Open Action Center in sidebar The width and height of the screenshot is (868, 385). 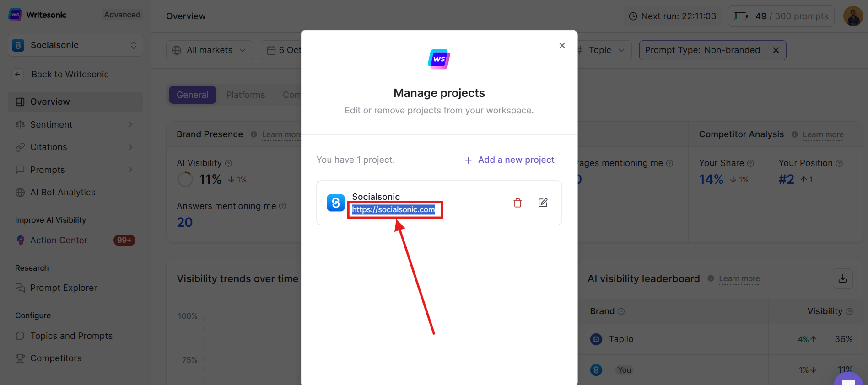click(x=59, y=240)
